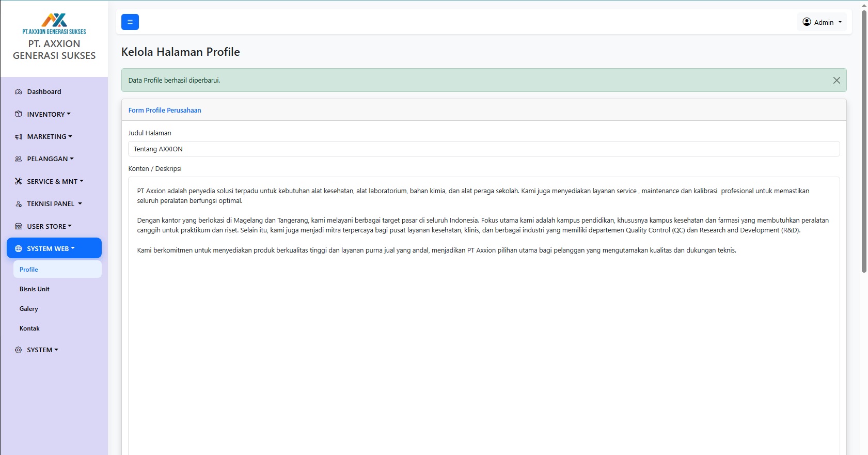
Task: Click the INVENTORY box icon
Action: click(19, 114)
